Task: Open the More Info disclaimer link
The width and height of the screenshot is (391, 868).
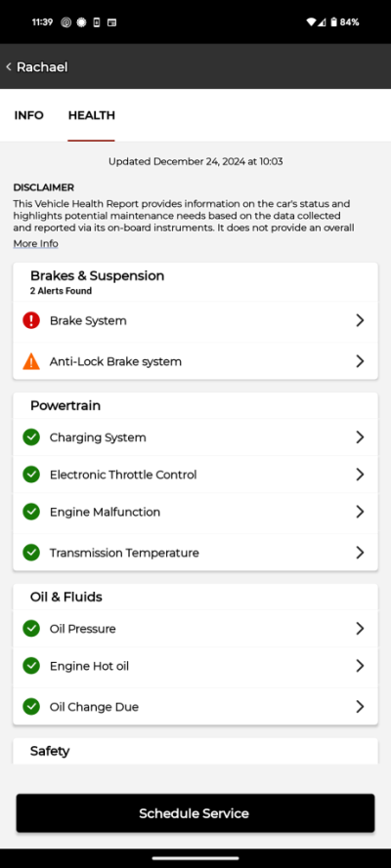Action: [35, 243]
